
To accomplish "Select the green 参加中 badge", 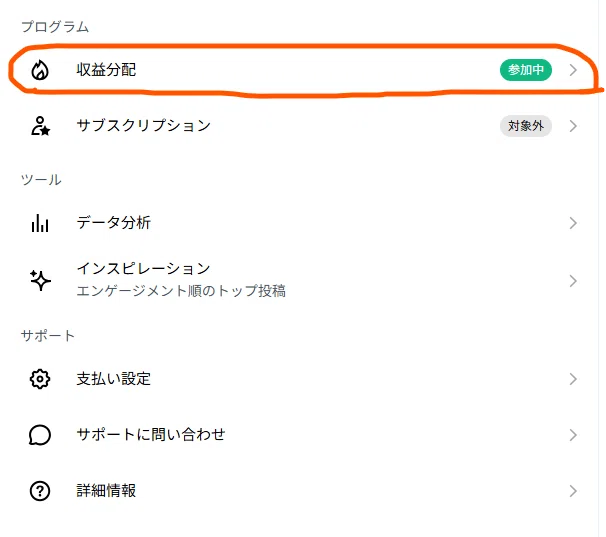I will pyautogui.click(x=526, y=70).
